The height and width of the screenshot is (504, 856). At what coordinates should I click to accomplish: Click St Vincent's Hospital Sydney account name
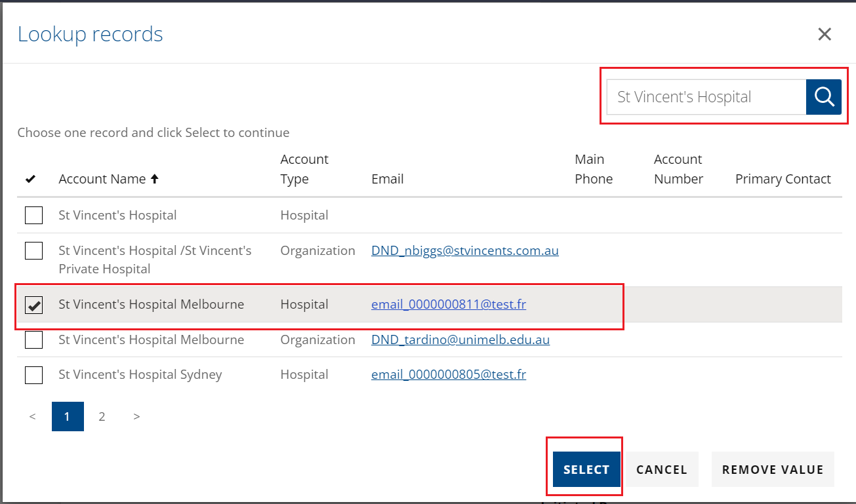point(140,375)
